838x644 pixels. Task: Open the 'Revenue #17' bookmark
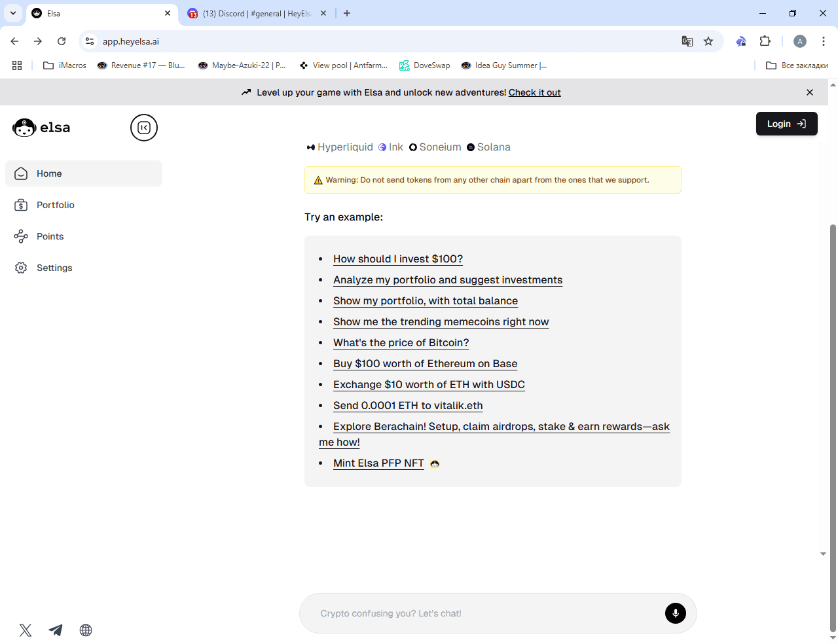[x=141, y=65]
